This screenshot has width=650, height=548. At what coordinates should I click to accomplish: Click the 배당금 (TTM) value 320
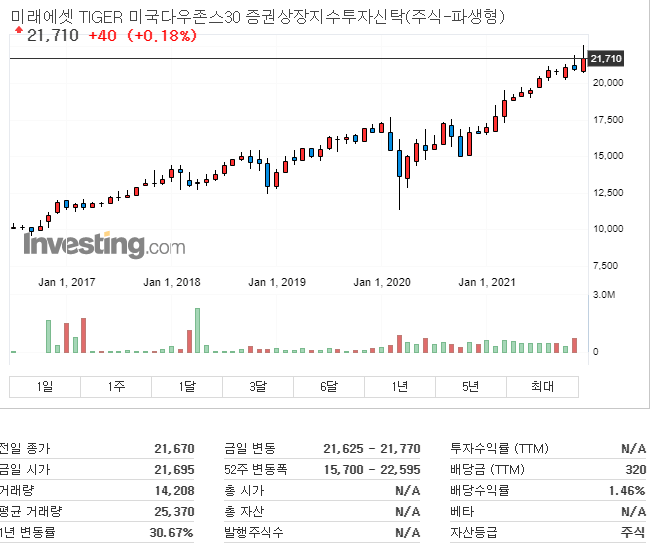click(x=635, y=470)
